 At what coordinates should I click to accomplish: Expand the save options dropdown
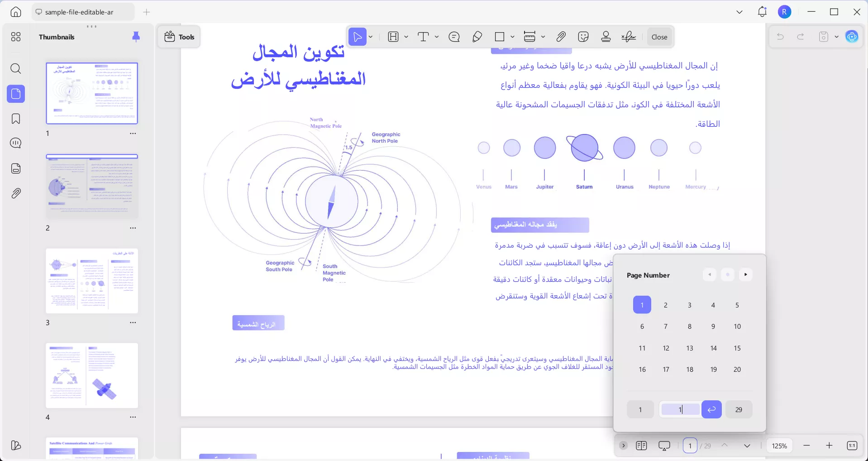pyautogui.click(x=836, y=37)
